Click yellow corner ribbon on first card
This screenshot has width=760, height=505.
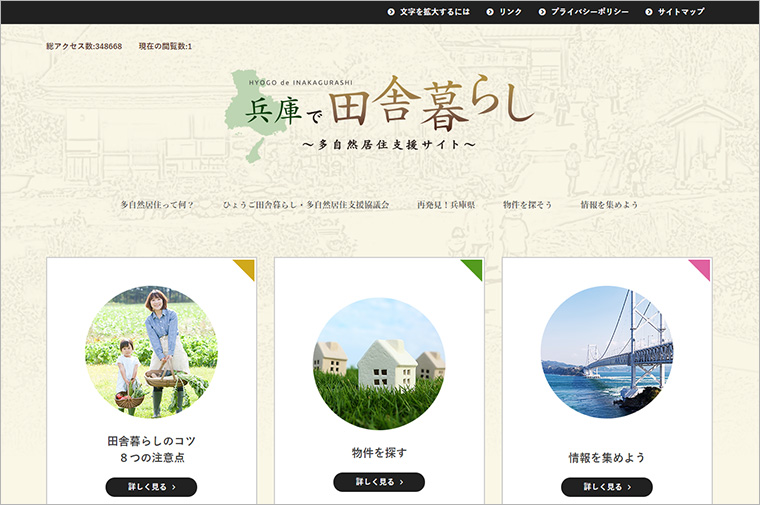tap(247, 267)
